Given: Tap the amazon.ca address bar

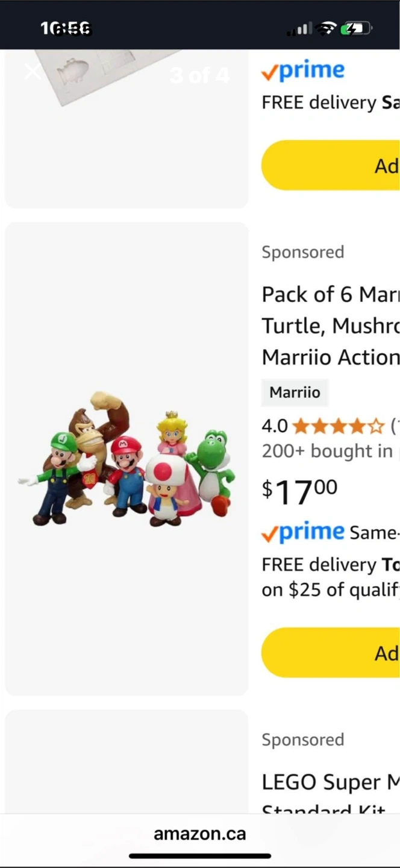Looking at the screenshot, I should point(200,834).
